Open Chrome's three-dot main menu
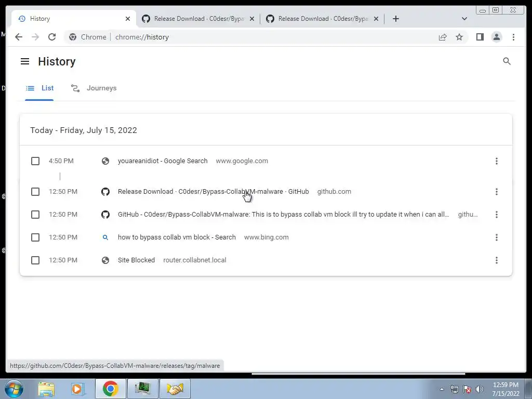This screenshot has height=399, width=532. 513,37
